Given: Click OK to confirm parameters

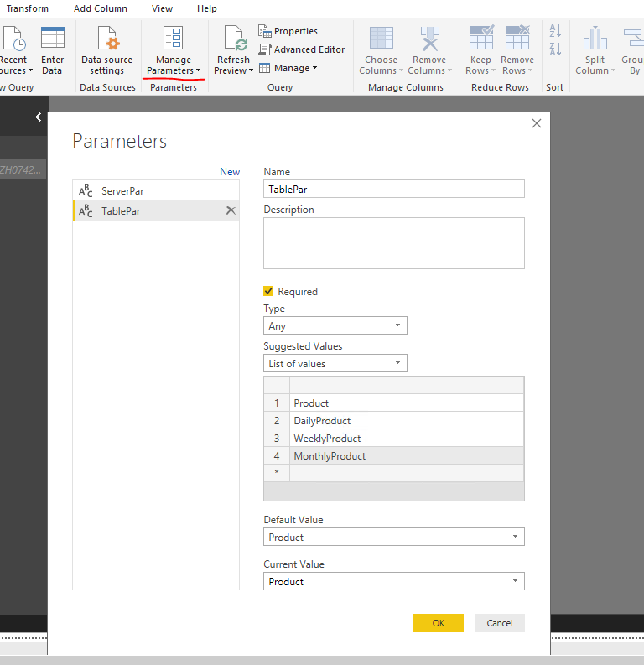Looking at the screenshot, I should pos(439,623).
